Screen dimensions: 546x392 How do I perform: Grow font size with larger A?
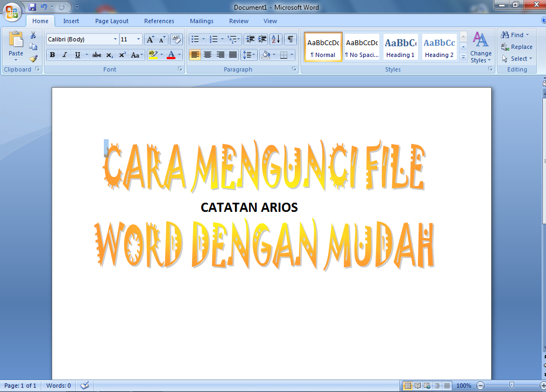150,39
